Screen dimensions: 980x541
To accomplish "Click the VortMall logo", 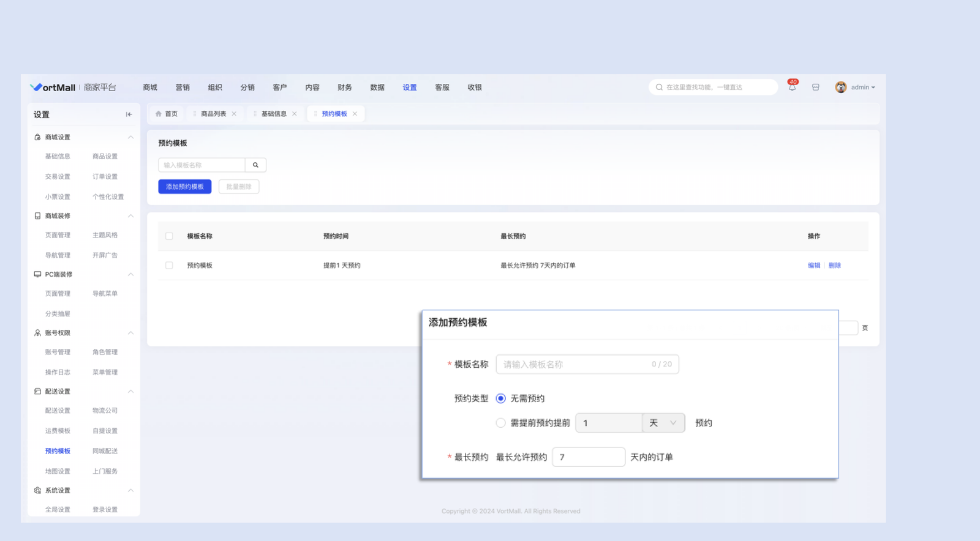I will [53, 88].
